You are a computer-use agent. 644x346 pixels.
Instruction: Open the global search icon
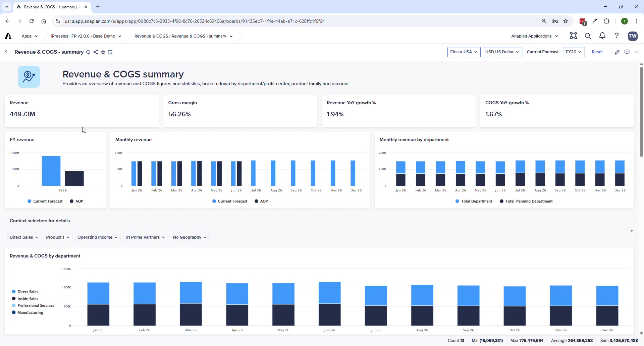(588, 36)
